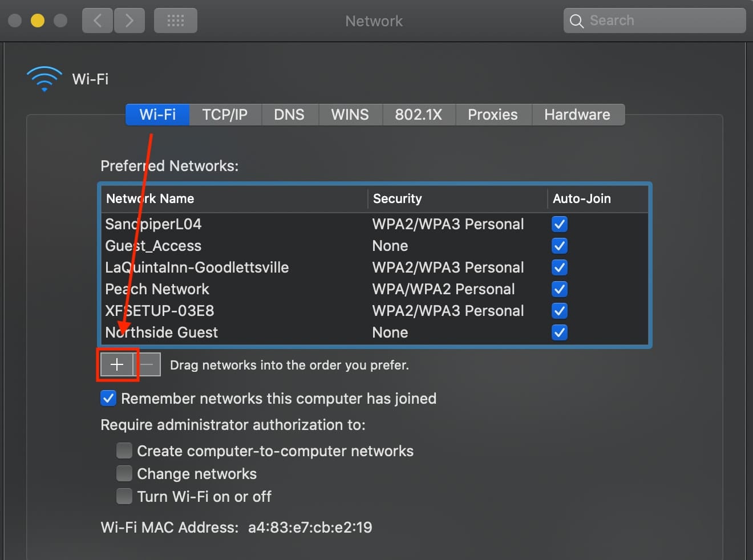
Task: Click the Wi-Fi signal icon
Action: pyautogui.click(x=44, y=79)
